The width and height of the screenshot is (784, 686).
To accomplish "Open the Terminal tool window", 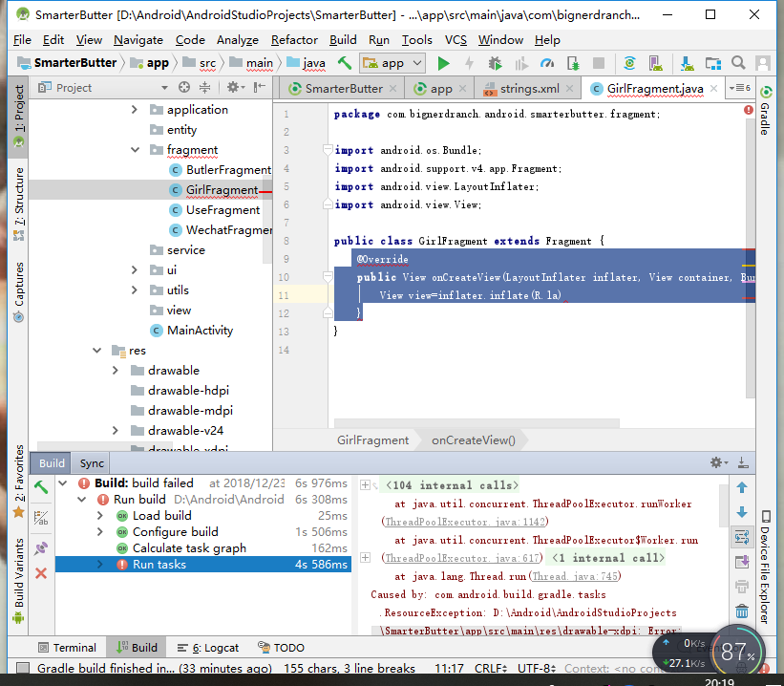I will coord(66,647).
